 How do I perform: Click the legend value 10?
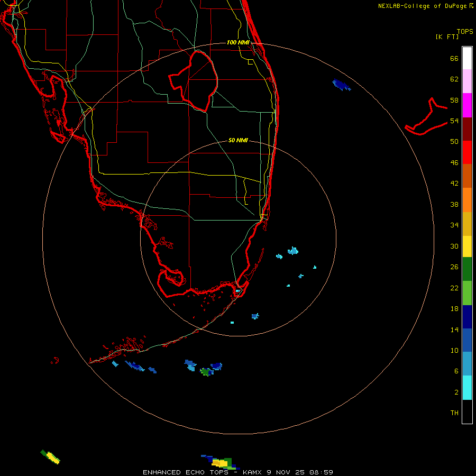[x=454, y=350]
